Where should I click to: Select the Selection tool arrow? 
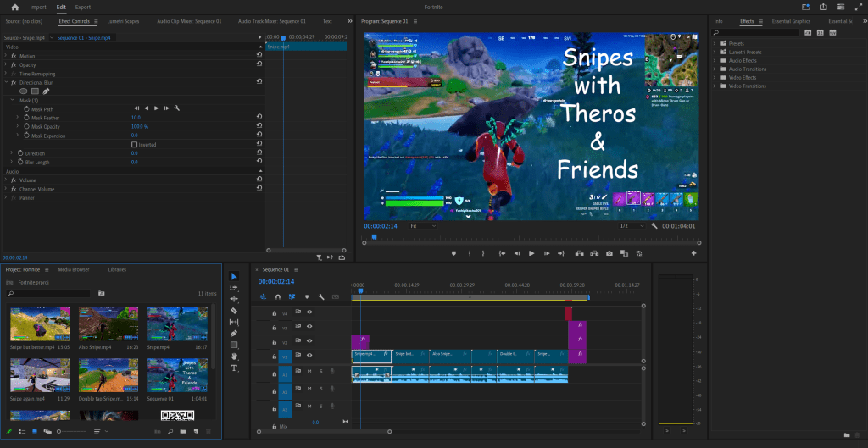coord(234,276)
